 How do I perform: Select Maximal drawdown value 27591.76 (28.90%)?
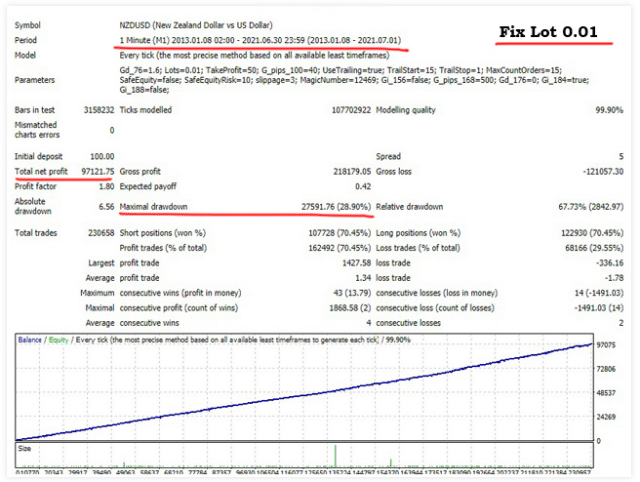coord(336,207)
